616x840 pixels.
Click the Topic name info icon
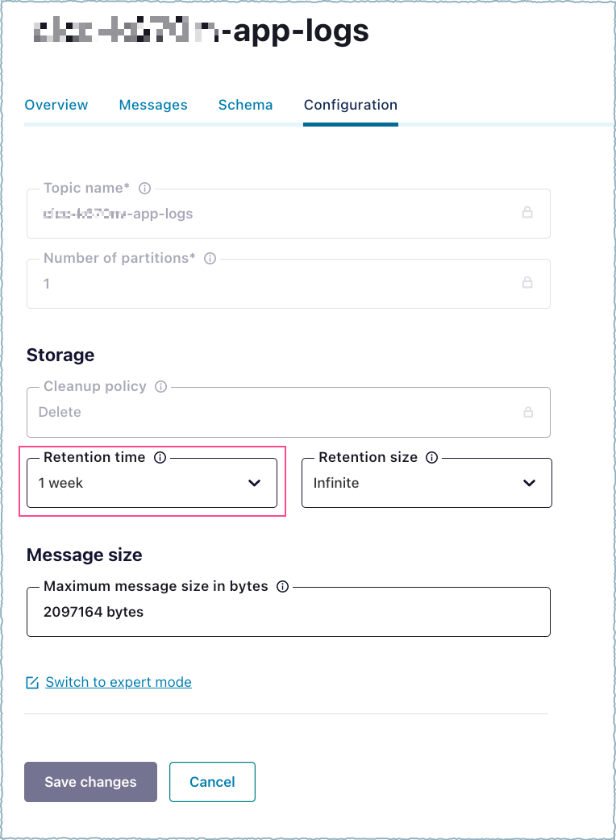point(145,189)
